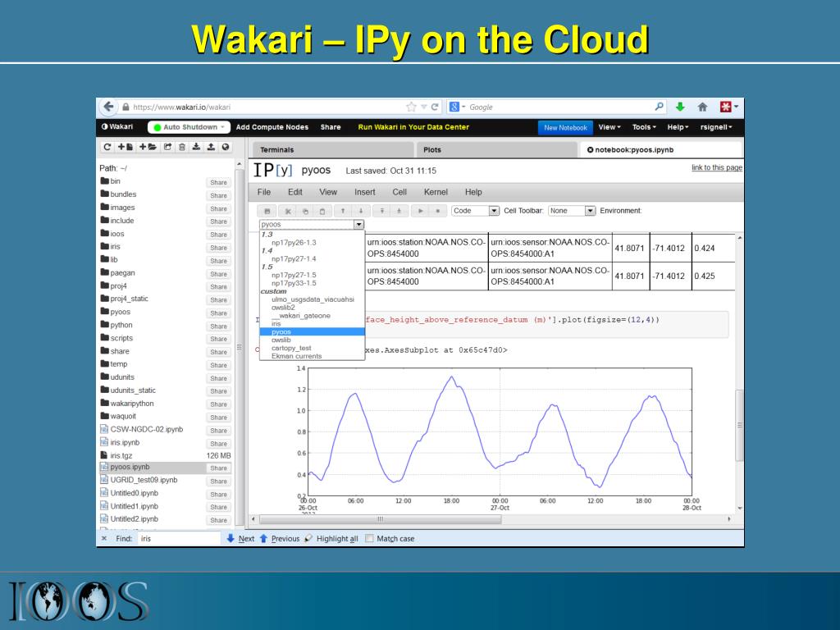The image size is (840, 630).
Task: Open the Auto Shutdown dropdown
Action: point(189,127)
